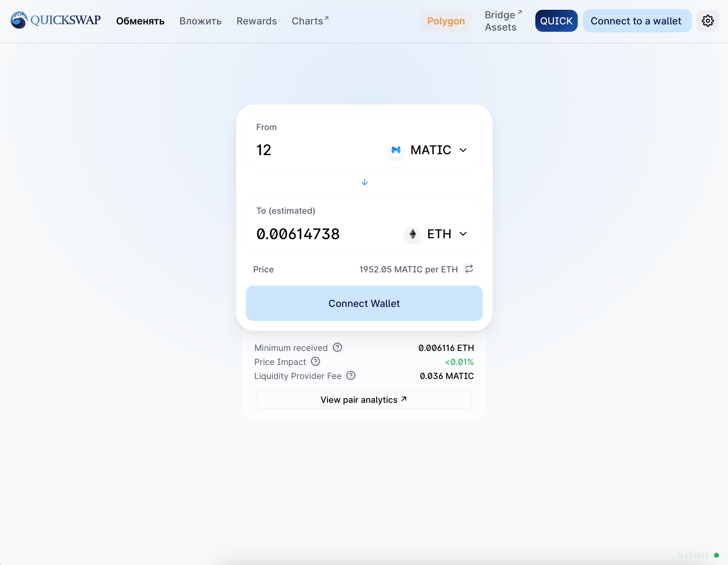
Task: Click the QUICK token button
Action: [556, 21]
